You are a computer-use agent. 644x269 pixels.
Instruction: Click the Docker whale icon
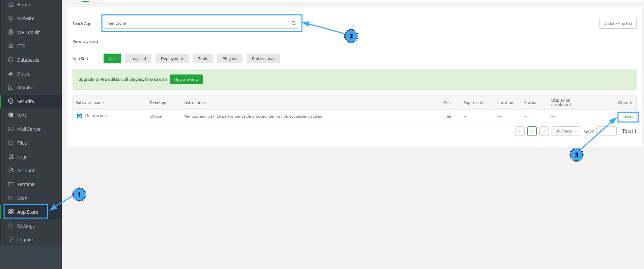[11, 74]
